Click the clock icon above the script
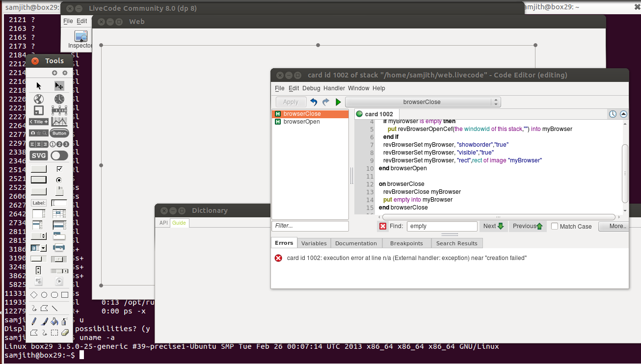Image resolution: width=641 pixels, height=364 pixels. (x=613, y=114)
